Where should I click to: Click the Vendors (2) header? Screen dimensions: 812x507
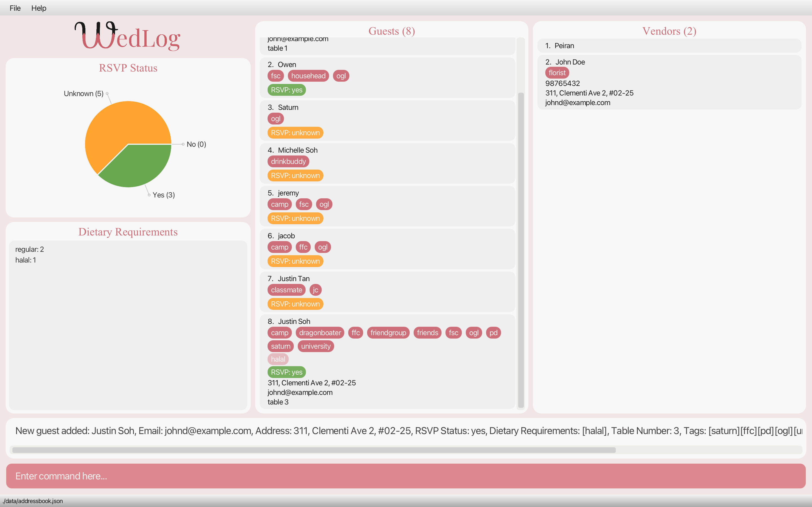pos(669,31)
